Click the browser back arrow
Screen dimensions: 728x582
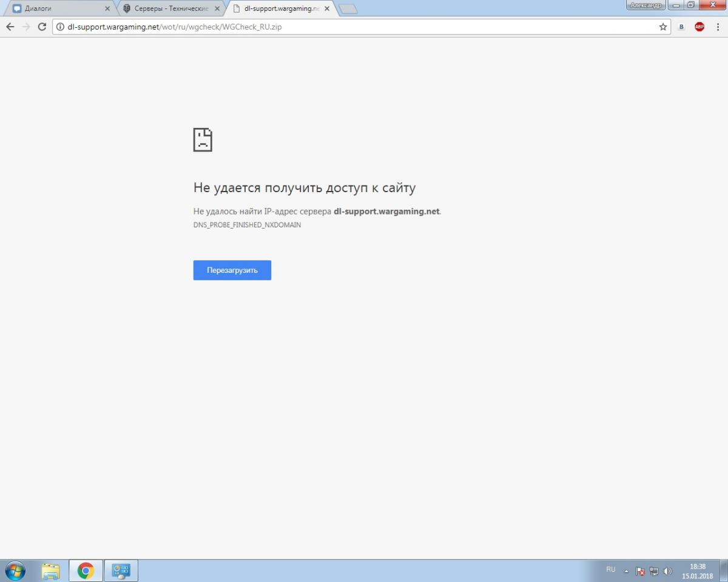tap(10, 27)
